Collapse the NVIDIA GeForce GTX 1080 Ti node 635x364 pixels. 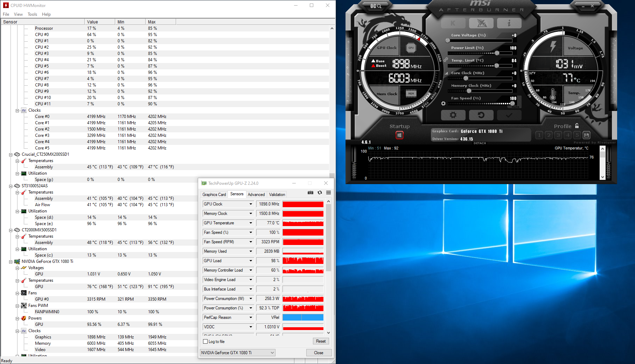(x=11, y=261)
